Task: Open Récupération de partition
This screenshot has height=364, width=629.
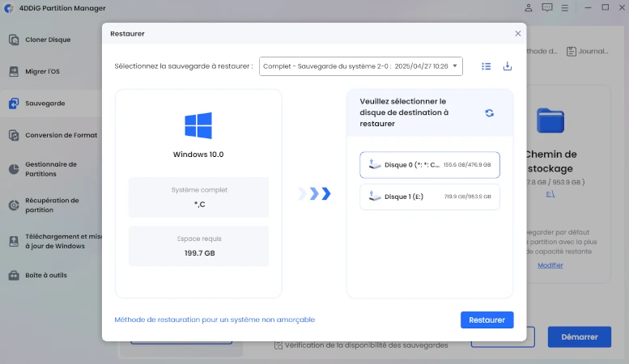Action: click(52, 205)
